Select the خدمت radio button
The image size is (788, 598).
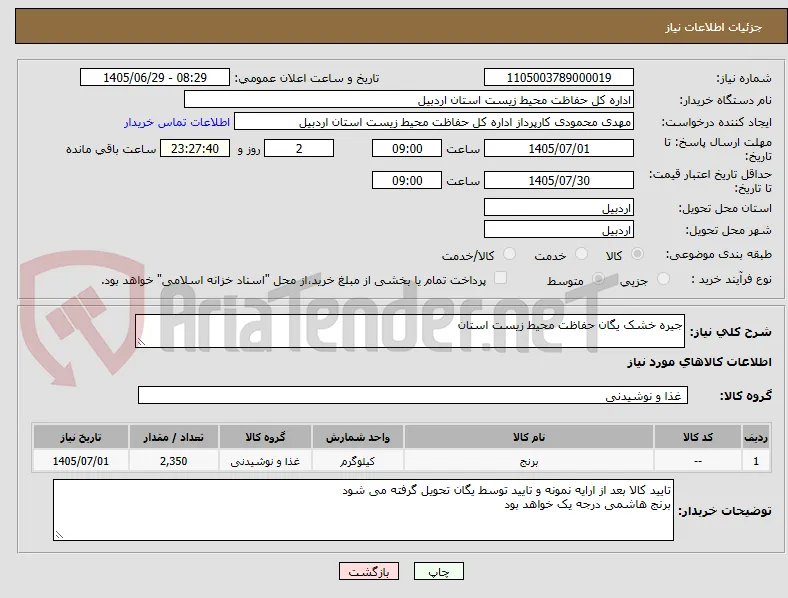tap(581, 254)
